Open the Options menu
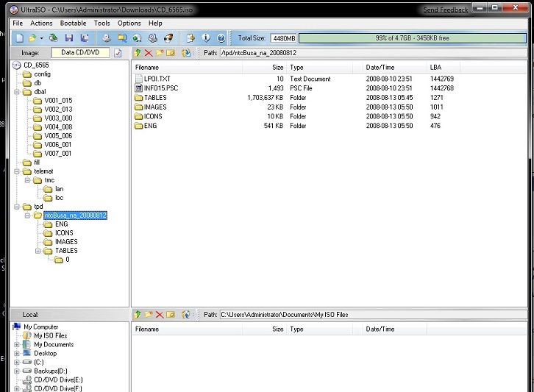This screenshot has height=392, width=534. coord(129,23)
